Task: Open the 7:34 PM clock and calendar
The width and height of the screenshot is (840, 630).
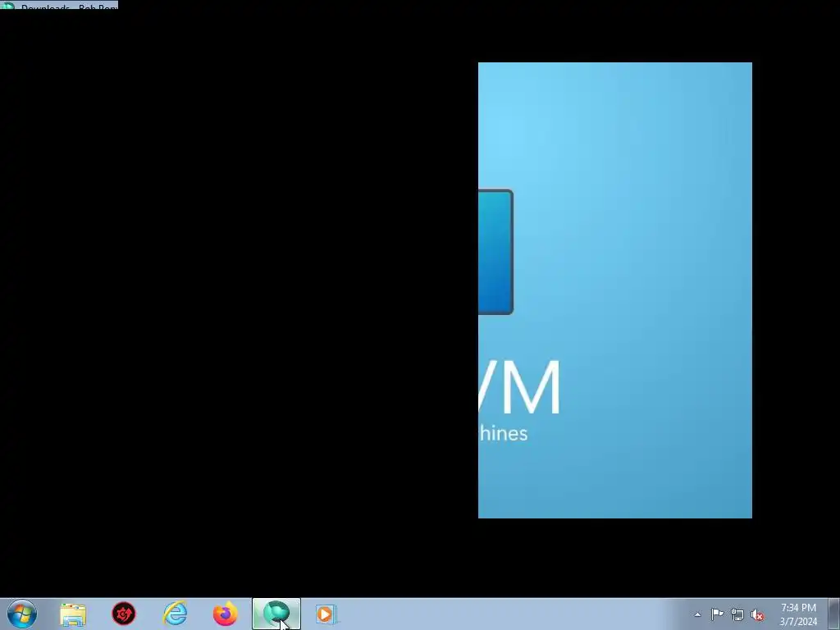Action: click(798, 614)
